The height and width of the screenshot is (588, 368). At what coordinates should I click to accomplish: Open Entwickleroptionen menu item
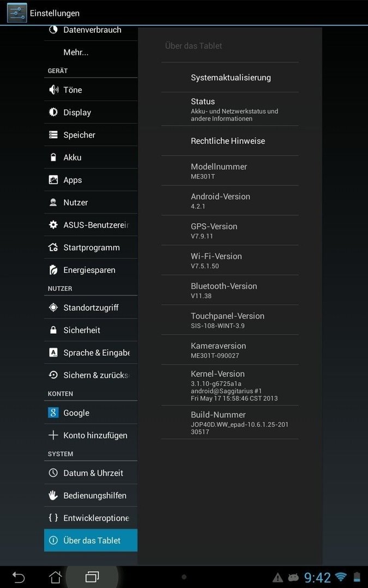[91, 518]
